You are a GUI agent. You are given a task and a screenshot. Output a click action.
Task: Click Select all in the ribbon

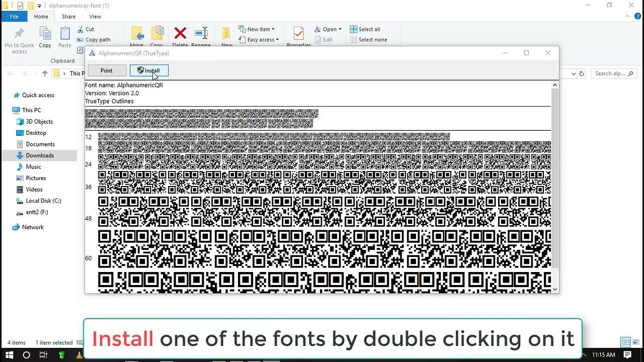click(365, 29)
